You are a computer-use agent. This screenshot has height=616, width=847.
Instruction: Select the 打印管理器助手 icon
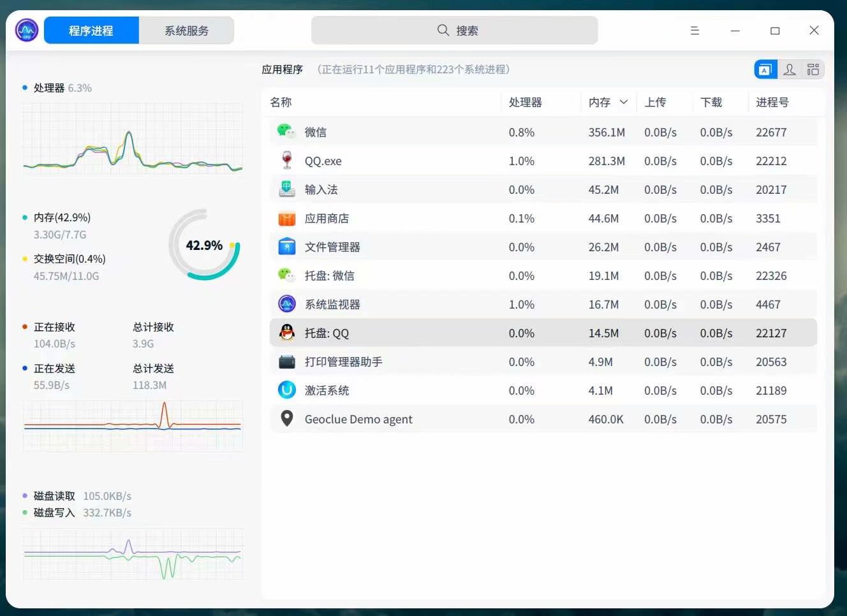click(287, 362)
